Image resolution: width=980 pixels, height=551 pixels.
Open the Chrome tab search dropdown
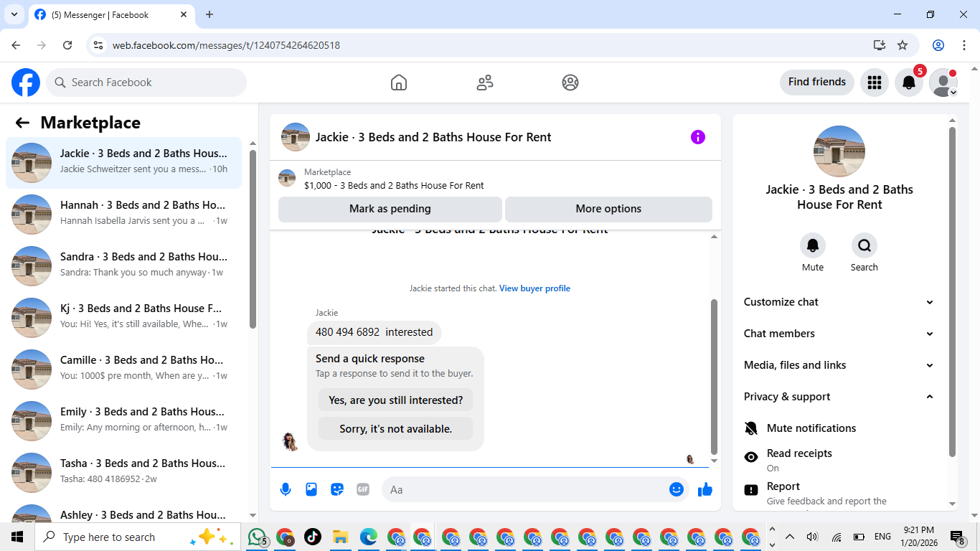[x=14, y=14]
